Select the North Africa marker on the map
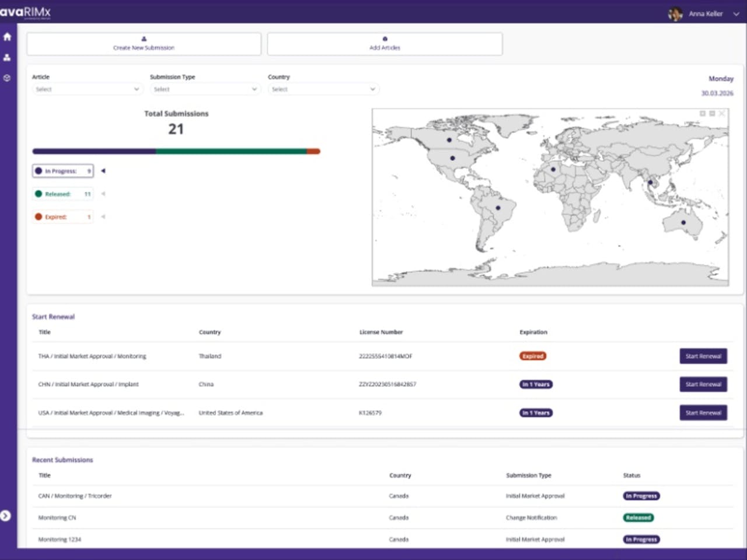 coord(553,170)
